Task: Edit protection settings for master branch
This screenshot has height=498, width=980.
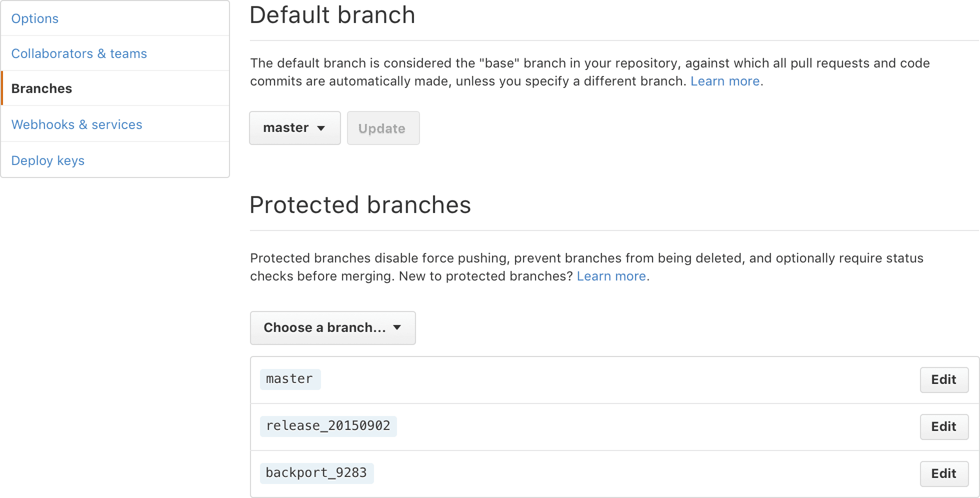Action: coord(943,380)
